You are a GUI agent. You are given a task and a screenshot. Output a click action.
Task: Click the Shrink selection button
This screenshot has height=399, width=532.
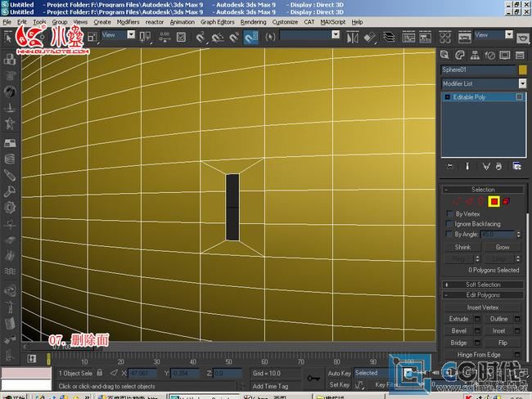(462, 247)
